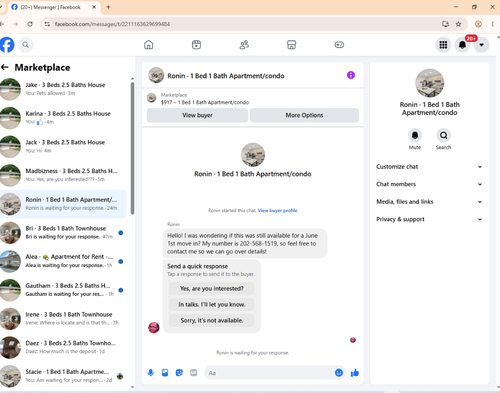Select Ronin's 1 Bed 1 Bath Apartment chat
This screenshot has height=393, width=500.
click(63, 204)
